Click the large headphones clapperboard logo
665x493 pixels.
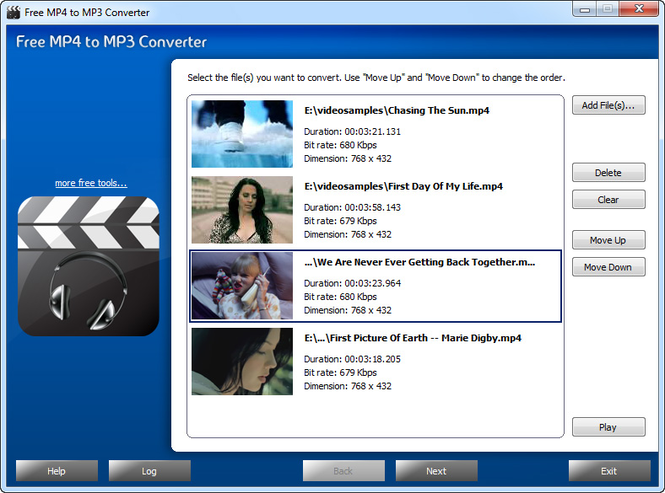pyautogui.click(x=88, y=266)
